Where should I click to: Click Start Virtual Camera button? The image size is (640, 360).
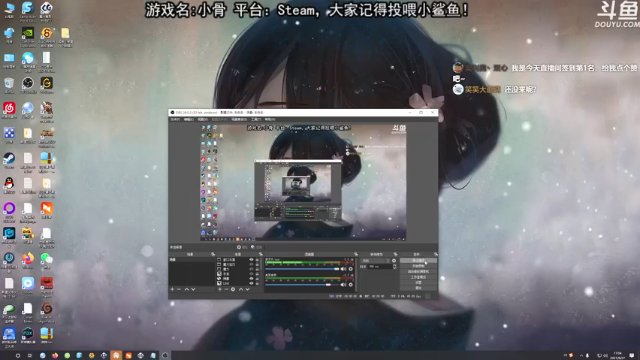pos(418,271)
